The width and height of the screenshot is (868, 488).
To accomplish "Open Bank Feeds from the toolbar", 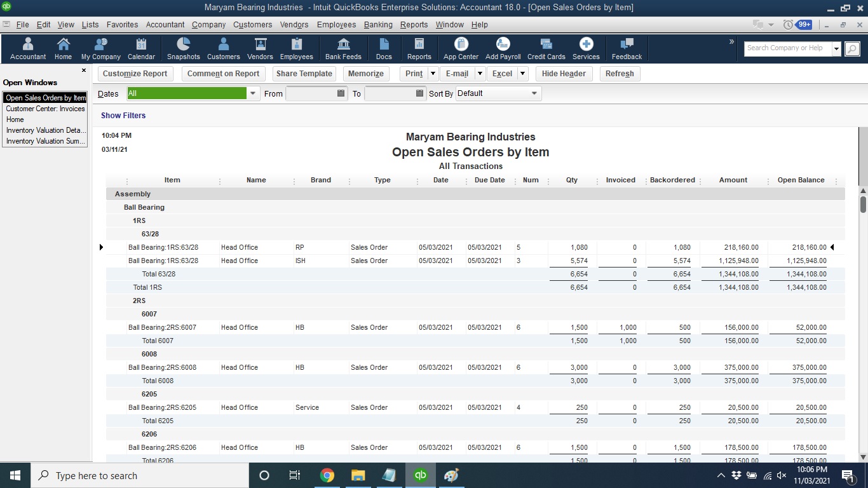I will coord(343,48).
